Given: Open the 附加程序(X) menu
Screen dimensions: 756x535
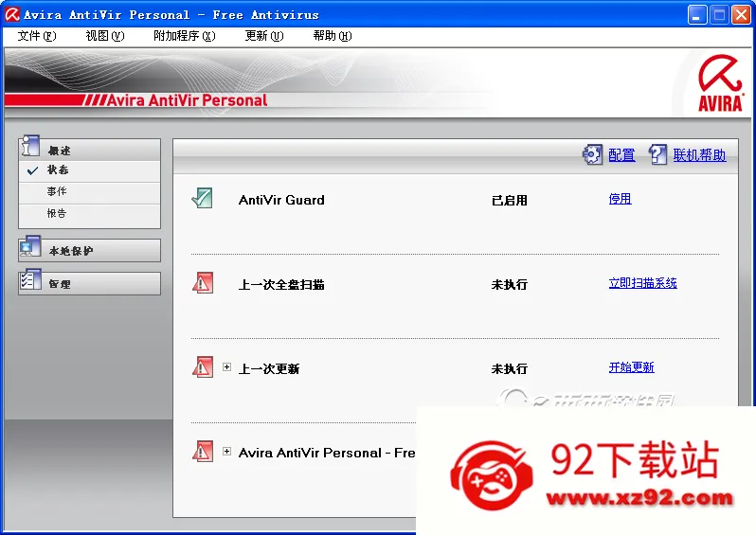Looking at the screenshot, I should [x=184, y=36].
